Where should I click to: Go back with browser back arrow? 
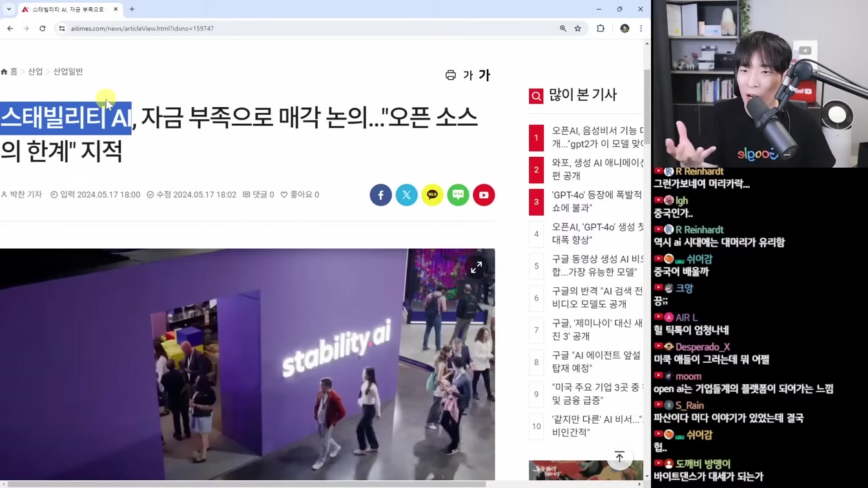click(10, 28)
